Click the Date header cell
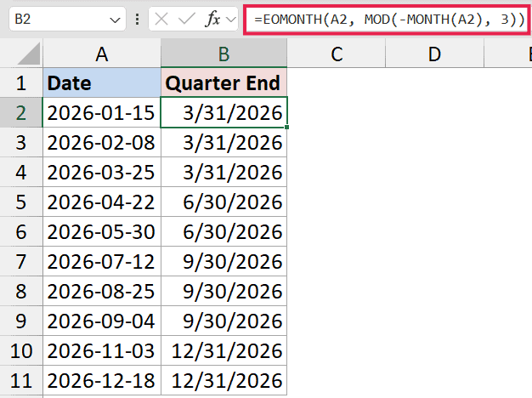The width and height of the screenshot is (532, 398). [102, 82]
